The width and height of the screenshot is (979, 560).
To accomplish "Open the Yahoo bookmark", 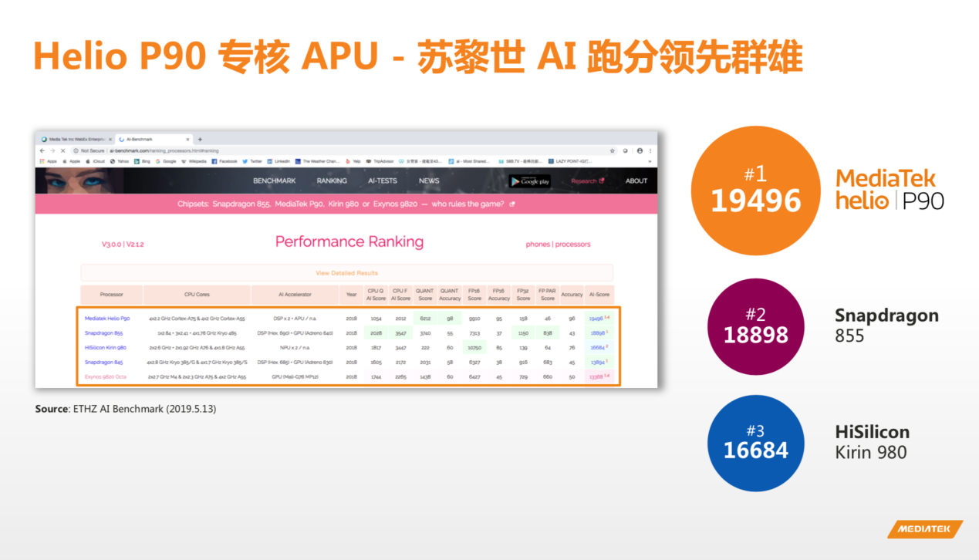I will point(119,161).
